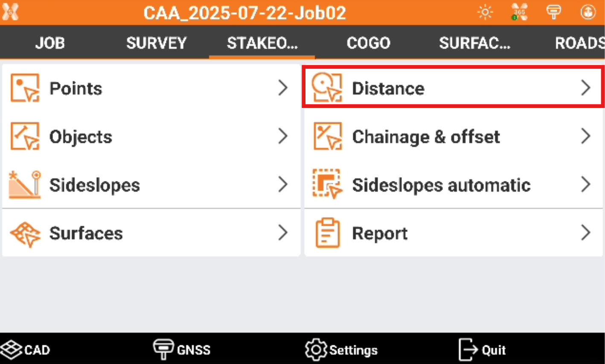Click the Objects stakeout icon
Viewport: 605px width, 364px height.
click(x=25, y=137)
